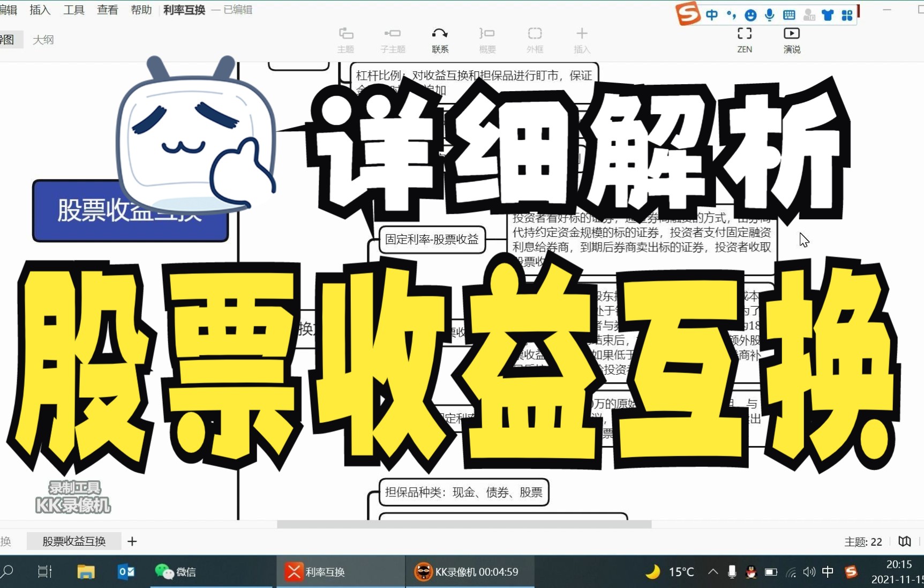Apply 外框 boundary to topics

[x=535, y=40]
